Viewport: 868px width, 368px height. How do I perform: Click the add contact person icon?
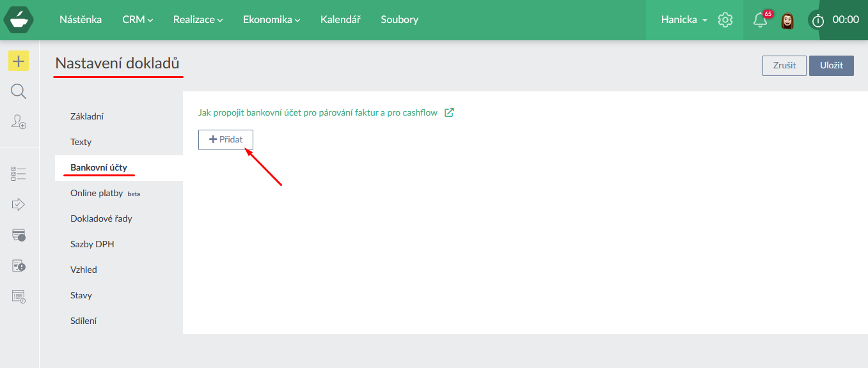19,122
